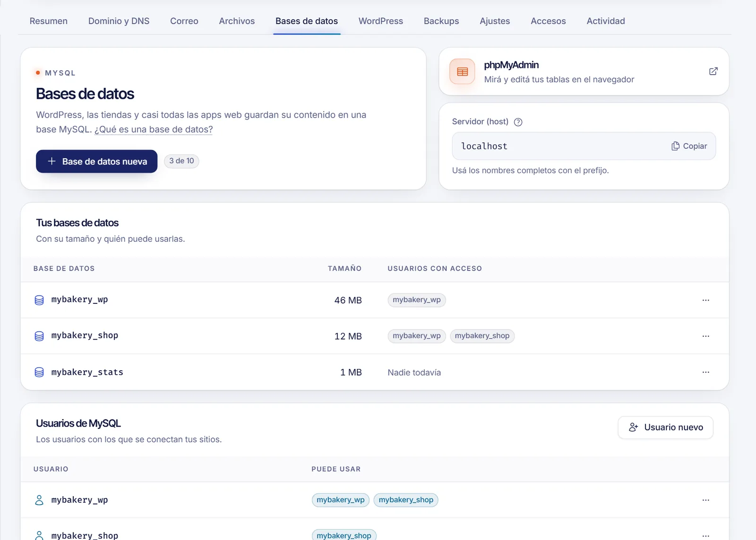This screenshot has height=540, width=756.
Task: Click the 46 MB size value
Action: pyautogui.click(x=348, y=300)
